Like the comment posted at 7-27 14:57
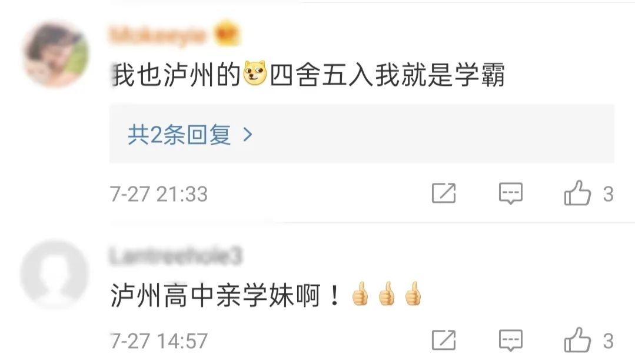 pyautogui.click(x=577, y=340)
